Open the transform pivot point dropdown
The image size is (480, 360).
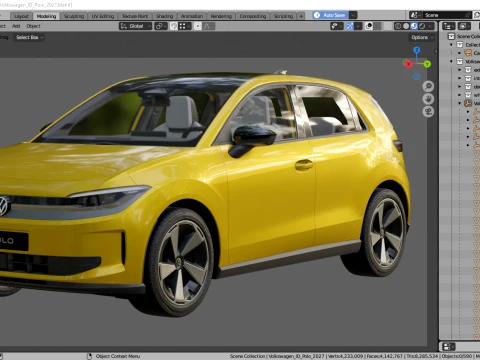click(x=161, y=26)
